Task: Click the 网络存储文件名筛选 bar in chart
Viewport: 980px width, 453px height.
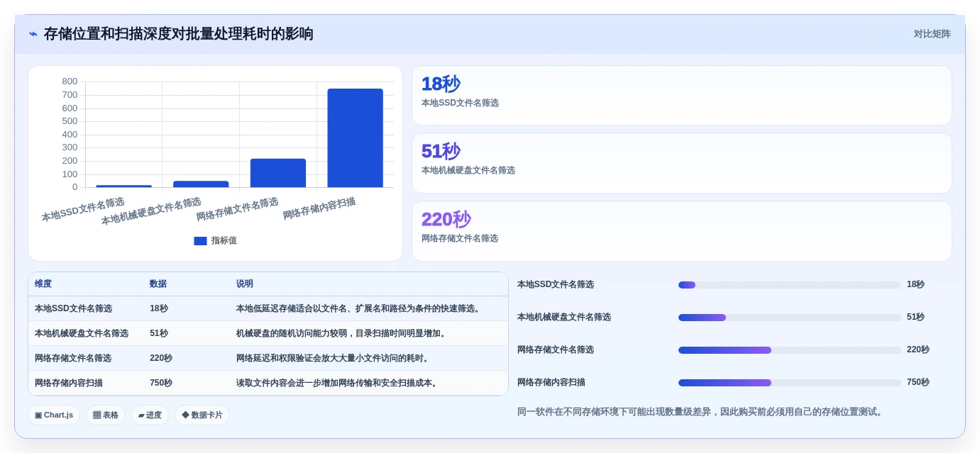Action: click(278, 173)
